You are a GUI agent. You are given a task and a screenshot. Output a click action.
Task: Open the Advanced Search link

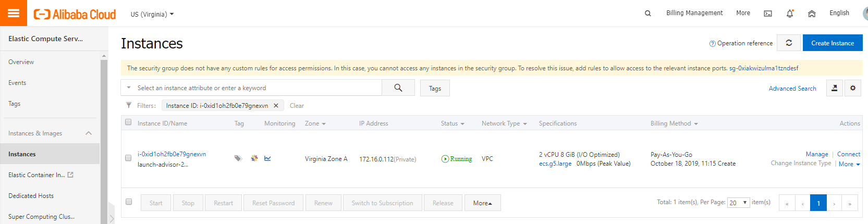pos(792,89)
